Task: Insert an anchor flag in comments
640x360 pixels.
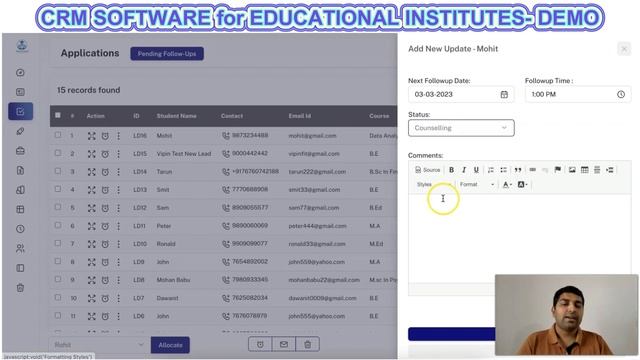Action: tap(558, 170)
